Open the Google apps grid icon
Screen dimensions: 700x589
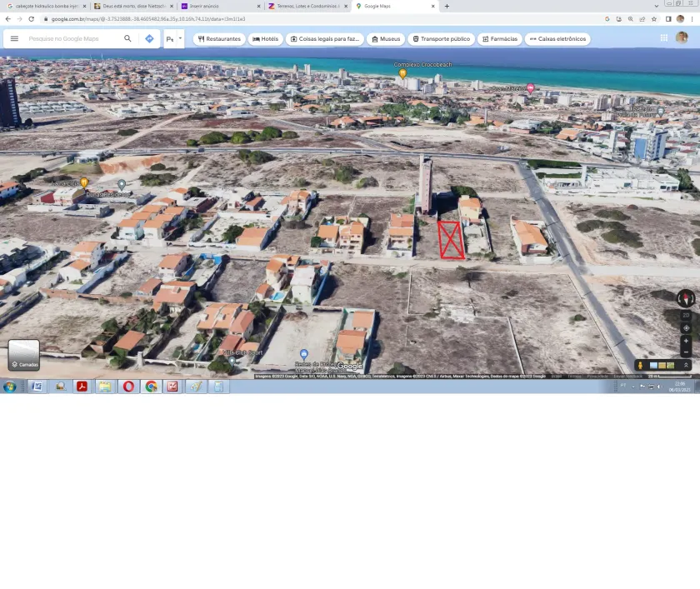[x=663, y=37]
